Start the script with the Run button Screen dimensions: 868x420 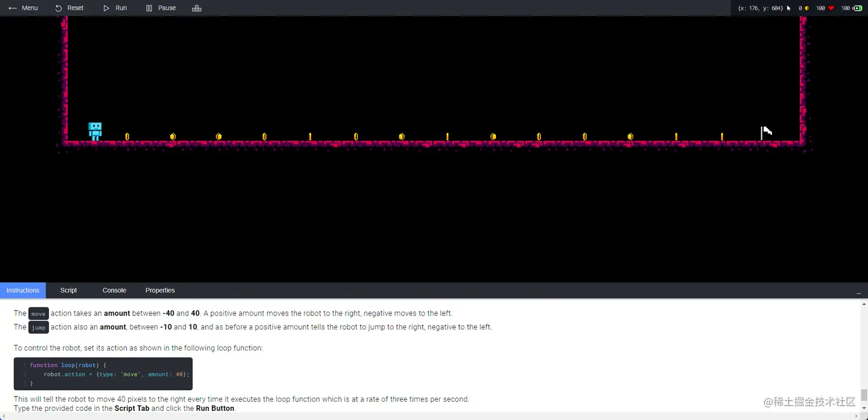click(x=115, y=8)
